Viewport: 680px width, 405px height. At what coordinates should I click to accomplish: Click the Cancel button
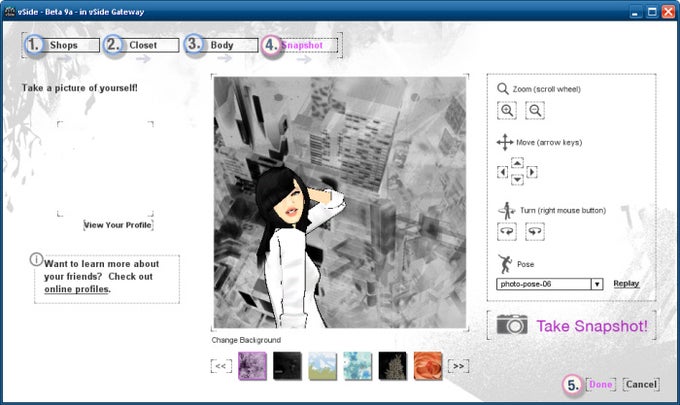coord(641,384)
